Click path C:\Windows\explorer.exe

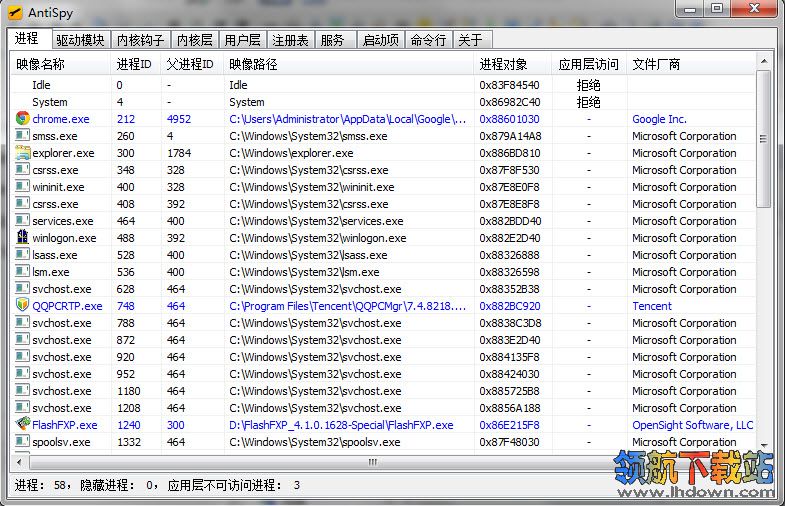(291, 153)
